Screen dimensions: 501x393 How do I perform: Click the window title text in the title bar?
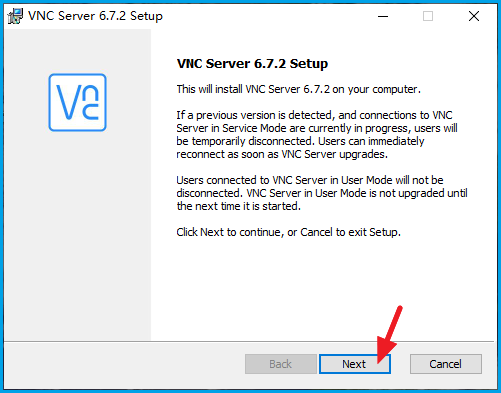pyautogui.click(x=95, y=16)
